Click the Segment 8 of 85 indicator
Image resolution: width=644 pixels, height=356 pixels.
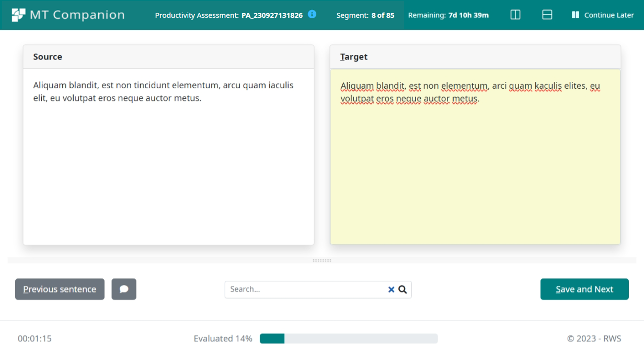[365, 15]
